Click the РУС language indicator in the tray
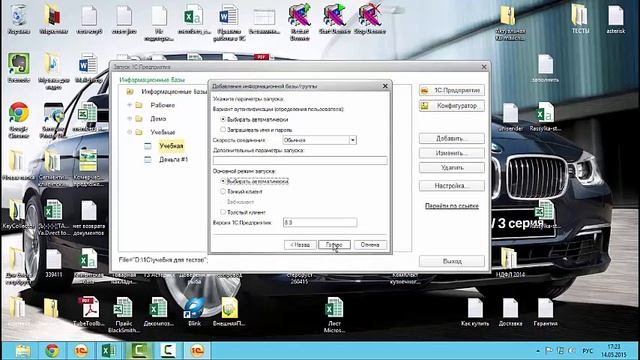The height and width of the screenshot is (360, 640). [x=587, y=351]
